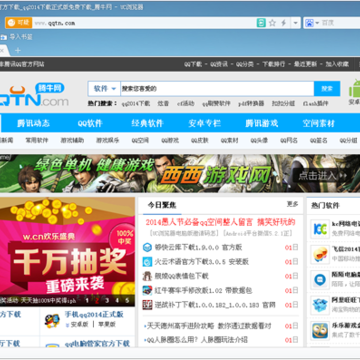Image resolution: width=360 pixels, height=360 pixels.
Task: Click the 阿里旺旺 app icon
Action: pyautogui.click(x=320, y=305)
